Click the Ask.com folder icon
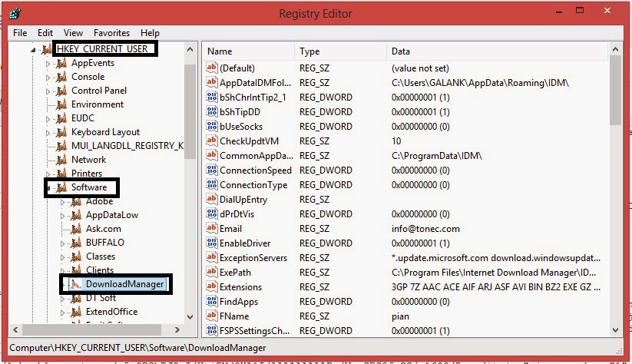 (x=76, y=229)
